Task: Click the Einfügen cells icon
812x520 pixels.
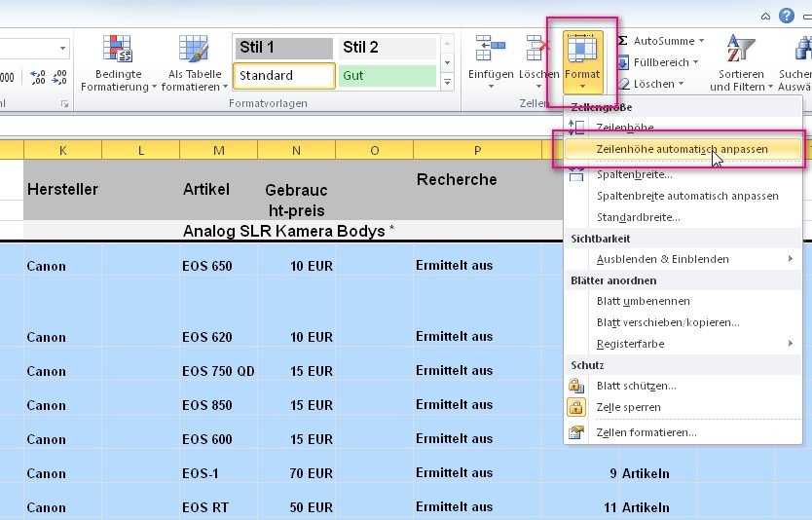Action: [x=491, y=48]
